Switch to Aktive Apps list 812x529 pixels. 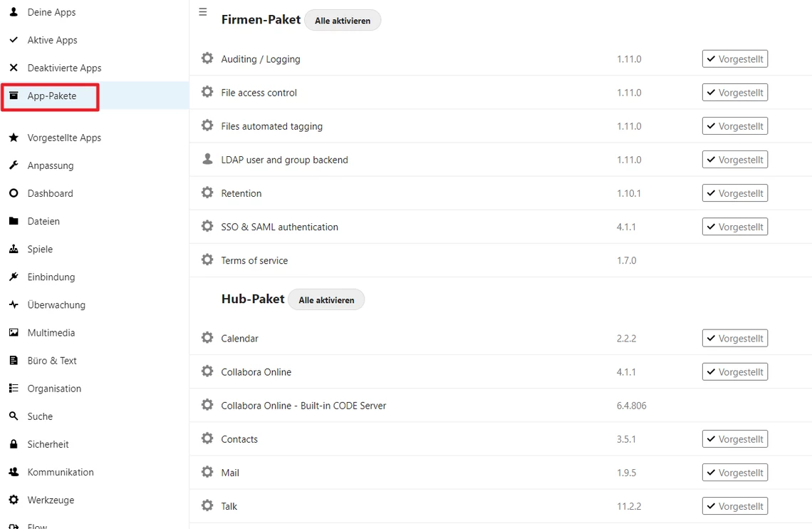pos(52,40)
